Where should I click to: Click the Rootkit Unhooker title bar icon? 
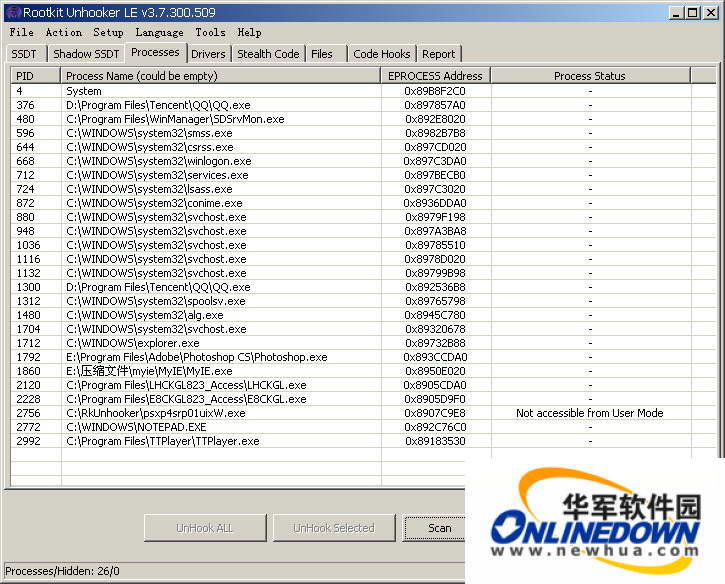pos(14,12)
